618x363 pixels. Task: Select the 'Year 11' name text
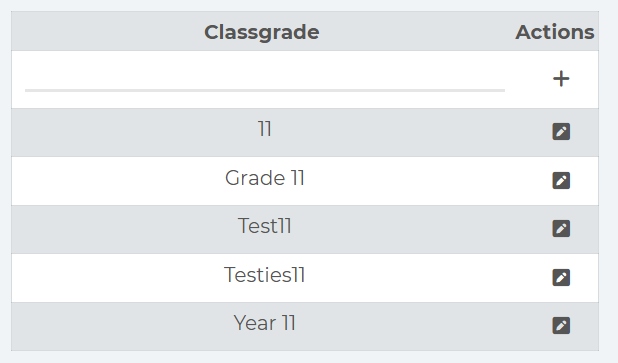[265, 323]
